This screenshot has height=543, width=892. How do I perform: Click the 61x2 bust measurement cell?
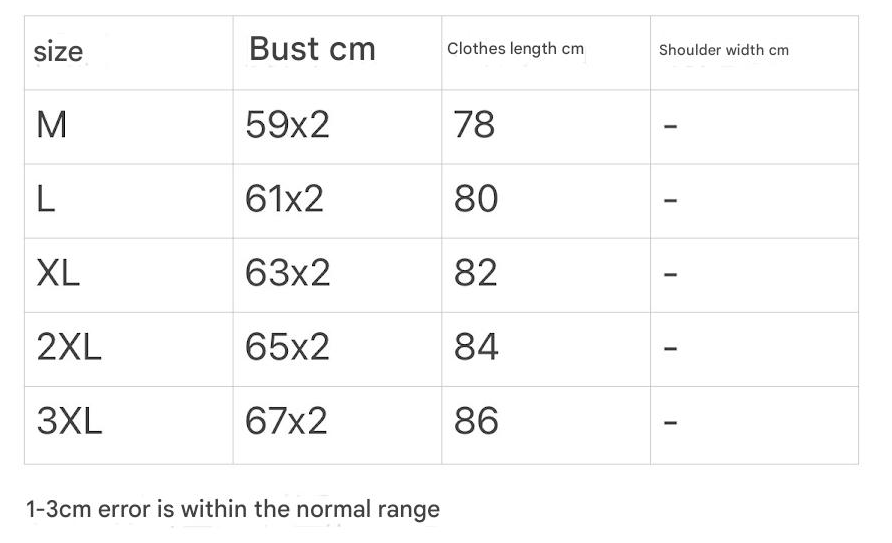tap(284, 200)
